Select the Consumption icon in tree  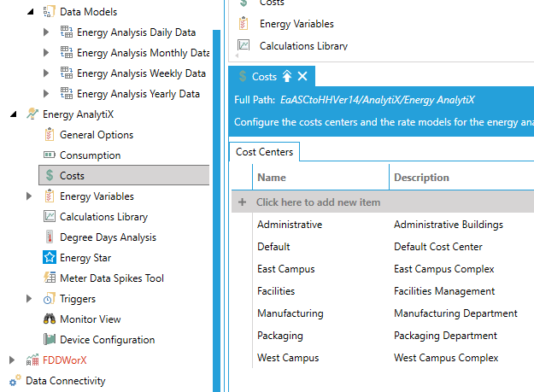point(50,155)
